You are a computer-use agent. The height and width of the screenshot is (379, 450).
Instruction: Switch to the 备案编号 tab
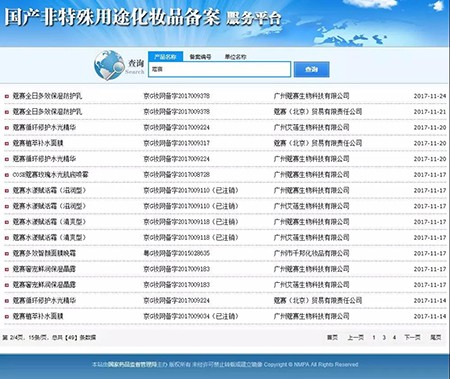click(200, 57)
